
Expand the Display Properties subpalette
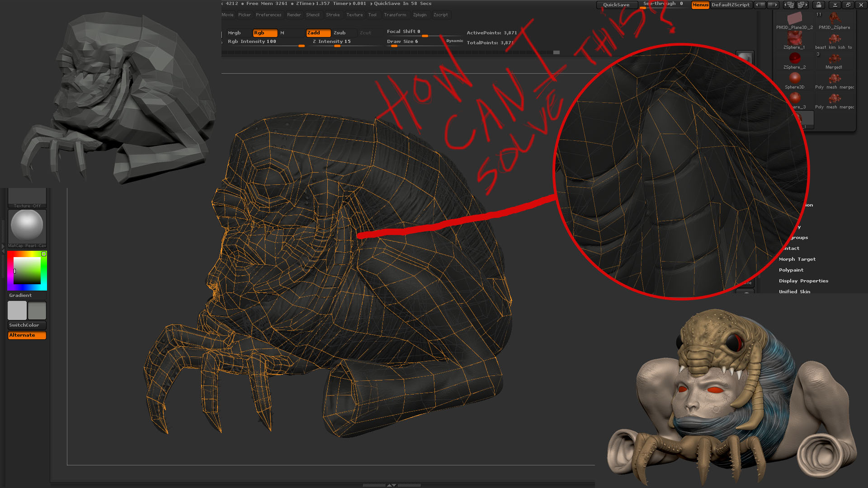803,281
